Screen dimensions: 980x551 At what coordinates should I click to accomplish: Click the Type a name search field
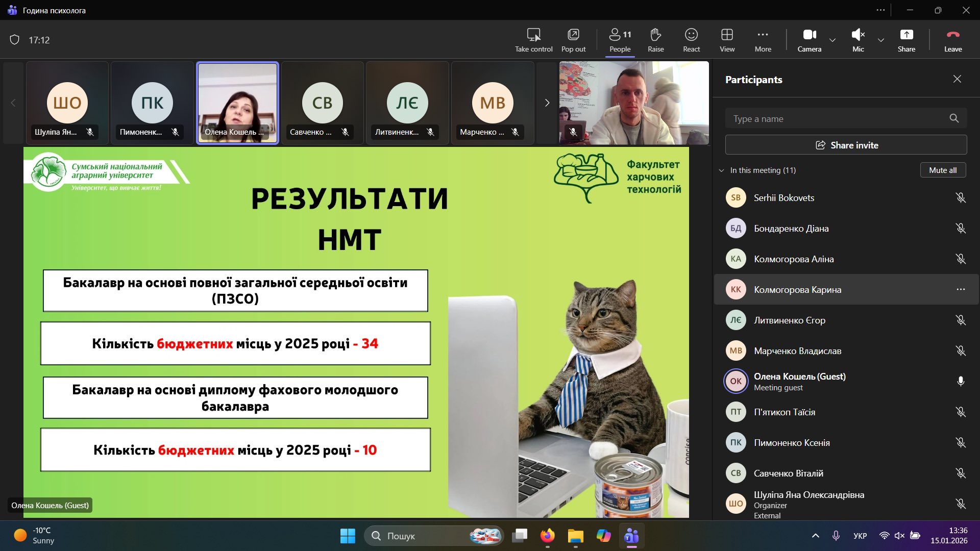(837, 119)
